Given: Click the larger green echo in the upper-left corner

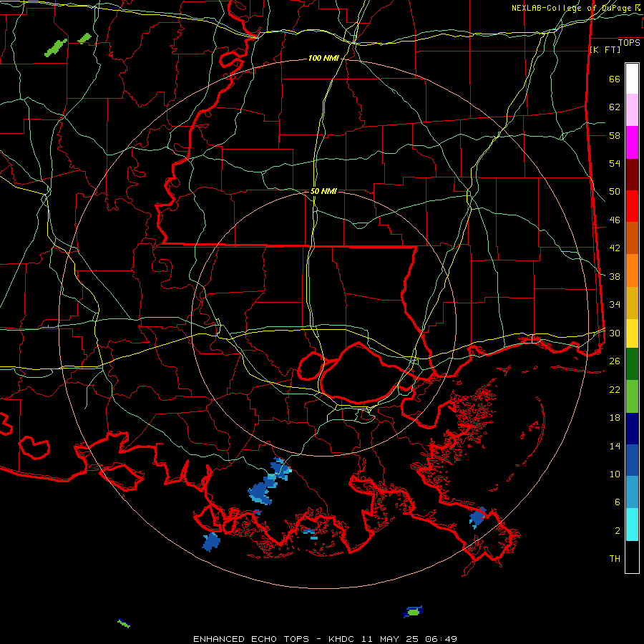Looking at the screenshot, I should tap(56, 48).
